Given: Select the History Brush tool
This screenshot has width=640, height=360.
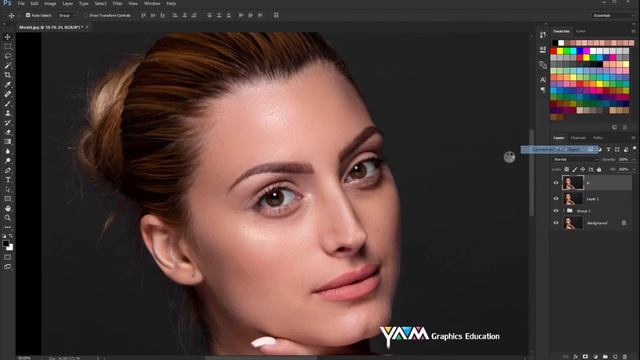Looking at the screenshot, I should pos(8,122).
